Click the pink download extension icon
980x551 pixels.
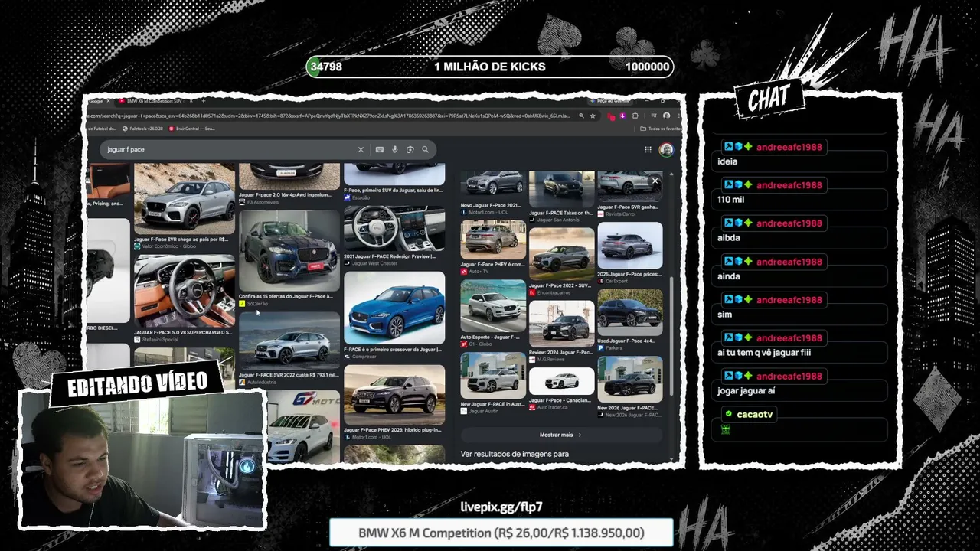[622, 116]
